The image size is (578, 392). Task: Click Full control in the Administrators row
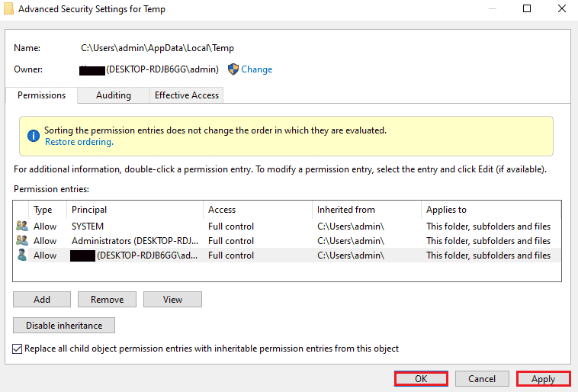[x=231, y=241]
